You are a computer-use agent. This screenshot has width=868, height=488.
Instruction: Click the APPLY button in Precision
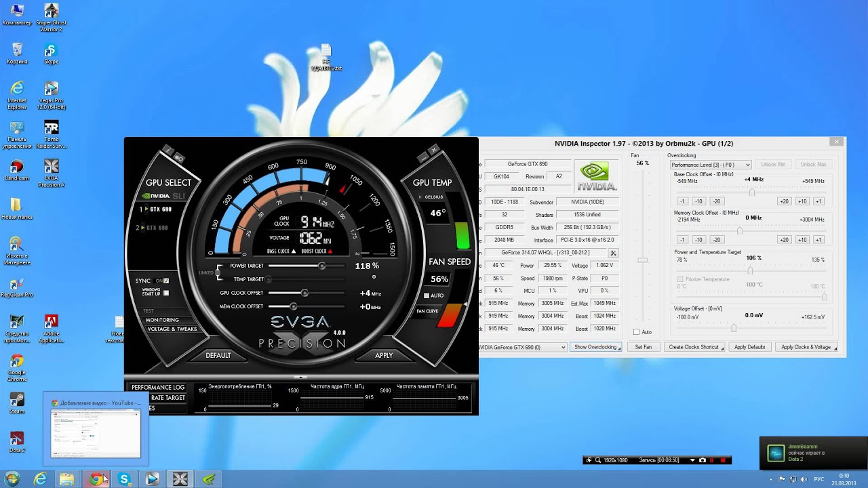384,355
